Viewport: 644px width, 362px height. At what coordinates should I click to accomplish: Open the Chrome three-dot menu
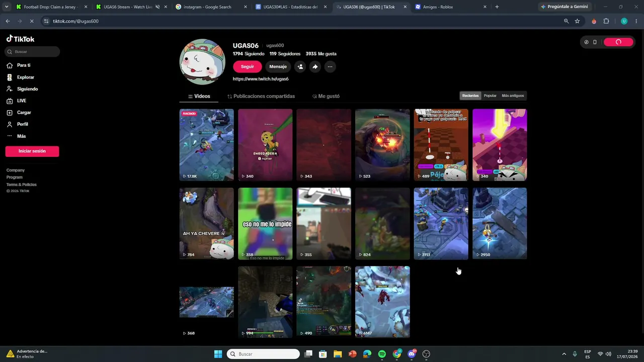[636, 21]
